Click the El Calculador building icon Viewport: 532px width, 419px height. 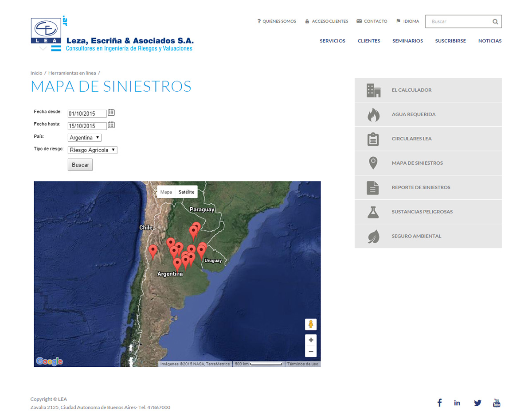(x=373, y=90)
